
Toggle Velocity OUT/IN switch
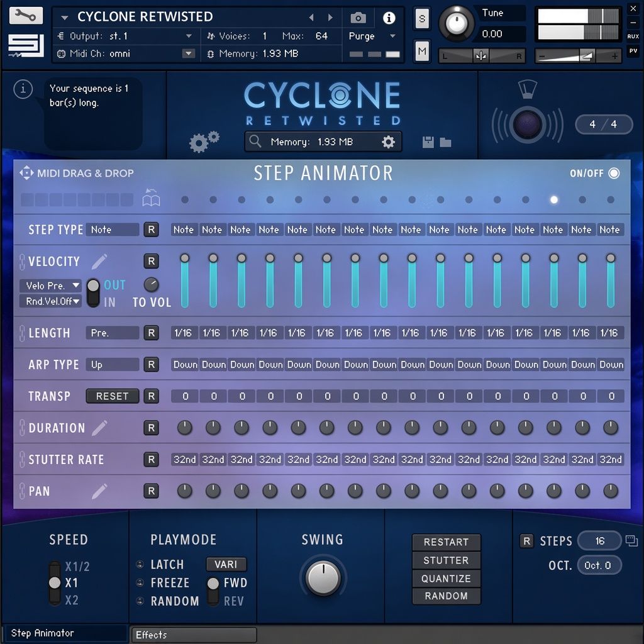pos(93,293)
